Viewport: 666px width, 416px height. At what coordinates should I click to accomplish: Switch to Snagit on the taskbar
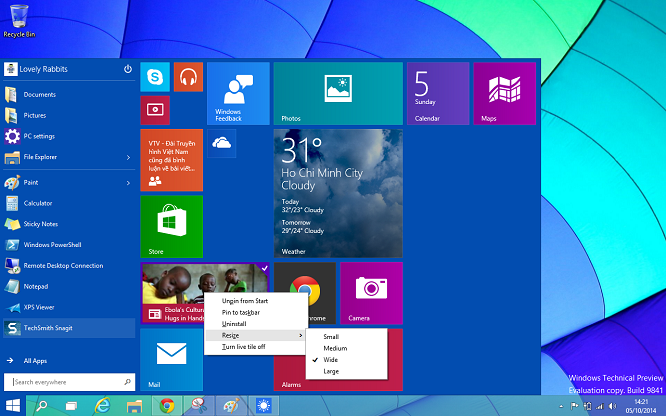(199, 406)
